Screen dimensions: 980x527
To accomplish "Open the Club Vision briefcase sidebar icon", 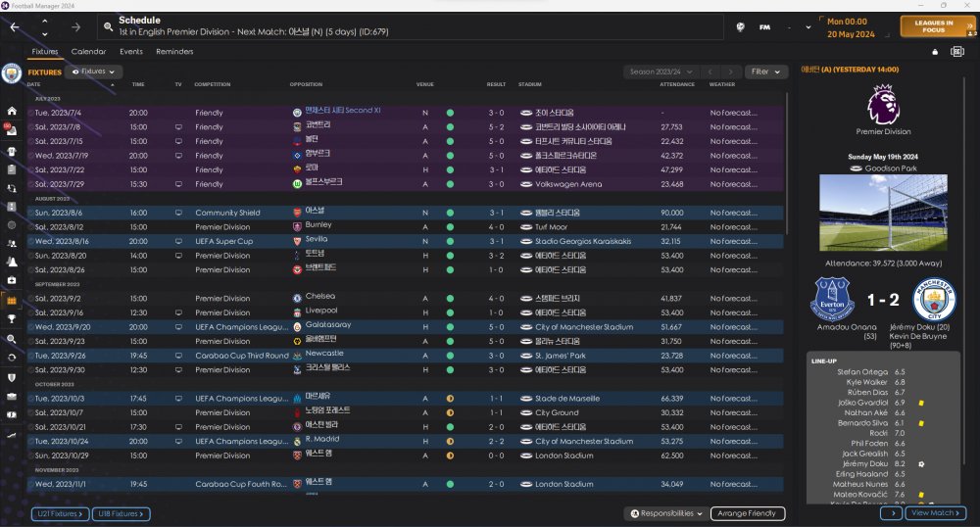I will tap(12, 397).
